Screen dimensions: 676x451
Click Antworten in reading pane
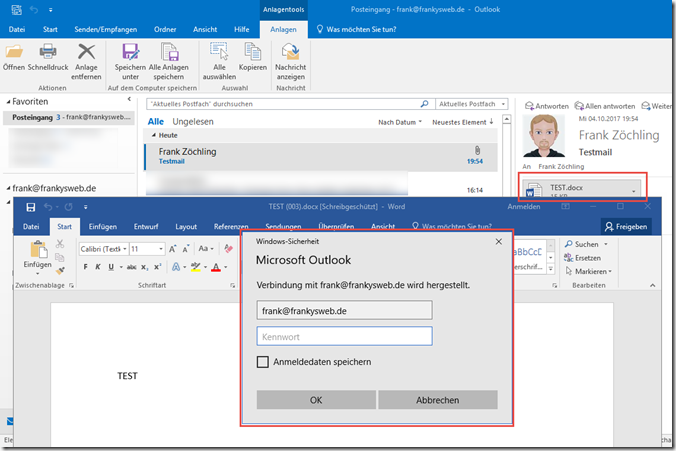click(547, 106)
